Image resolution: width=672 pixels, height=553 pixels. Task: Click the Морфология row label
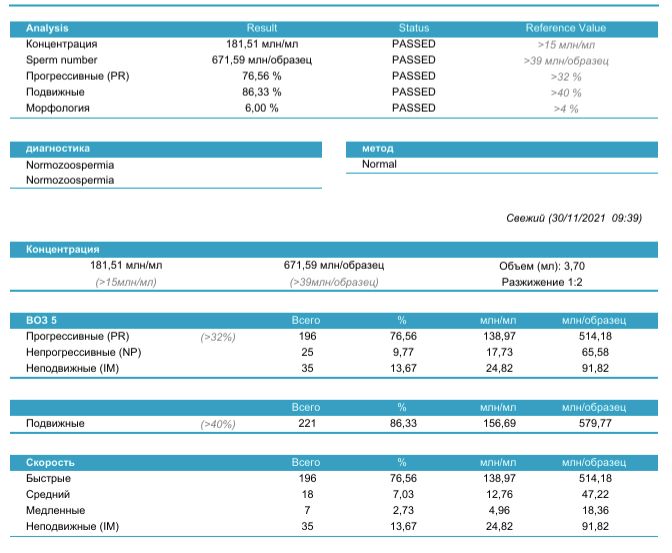coord(58,108)
